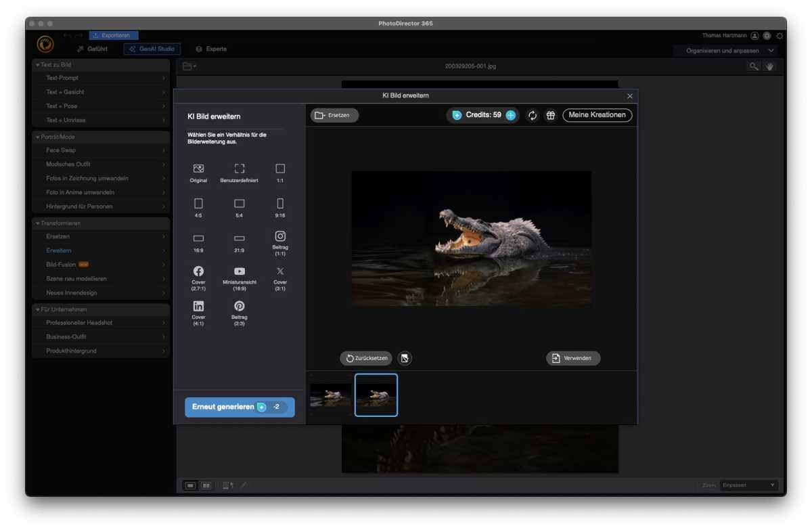Collapse the Für Unternehmen section

101,309
